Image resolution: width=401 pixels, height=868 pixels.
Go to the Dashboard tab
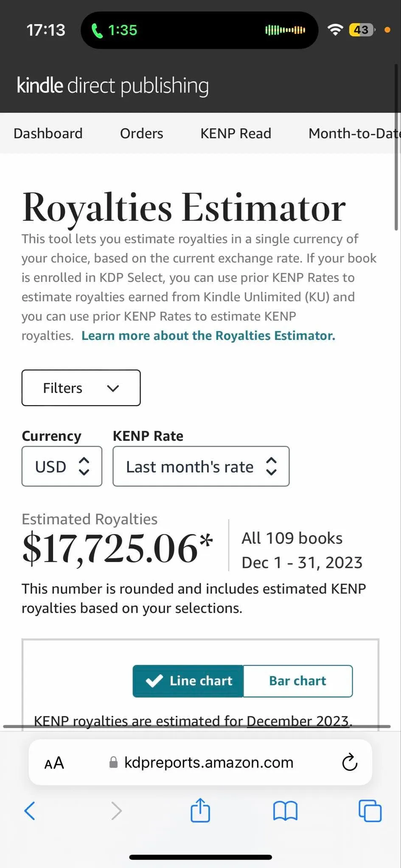(48, 134)
